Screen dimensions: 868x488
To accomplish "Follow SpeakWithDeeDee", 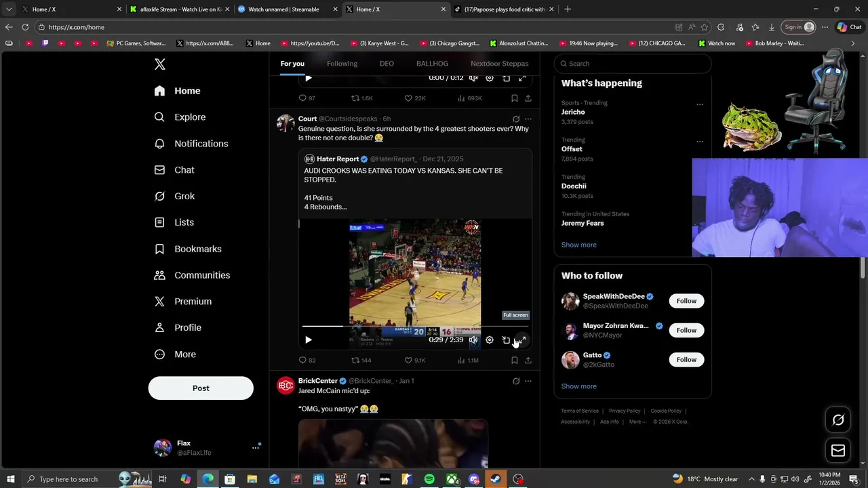I will click(x=686, y=301).
